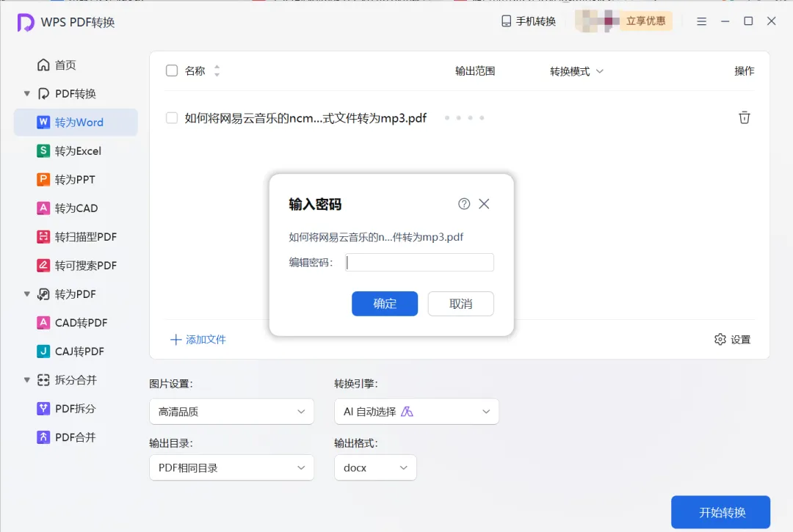This screenshot has width=793, height=532.
Task: Click the 转为PDF section icon
Action: tap(43, 294)
